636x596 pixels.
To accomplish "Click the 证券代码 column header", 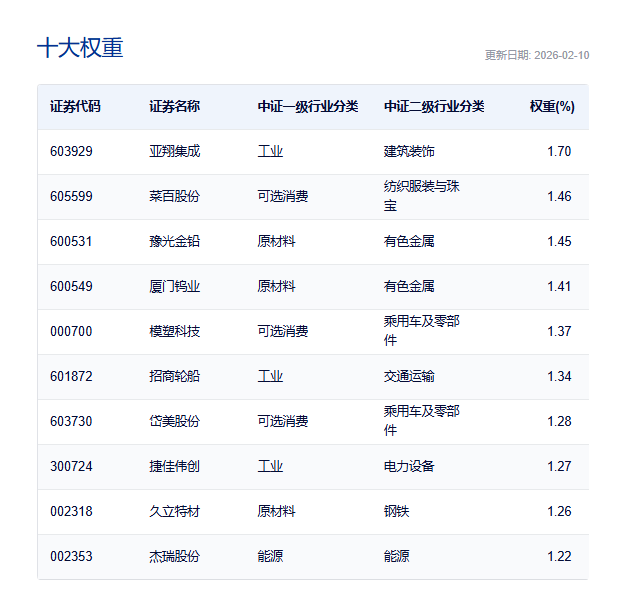I will click(75, 107).
